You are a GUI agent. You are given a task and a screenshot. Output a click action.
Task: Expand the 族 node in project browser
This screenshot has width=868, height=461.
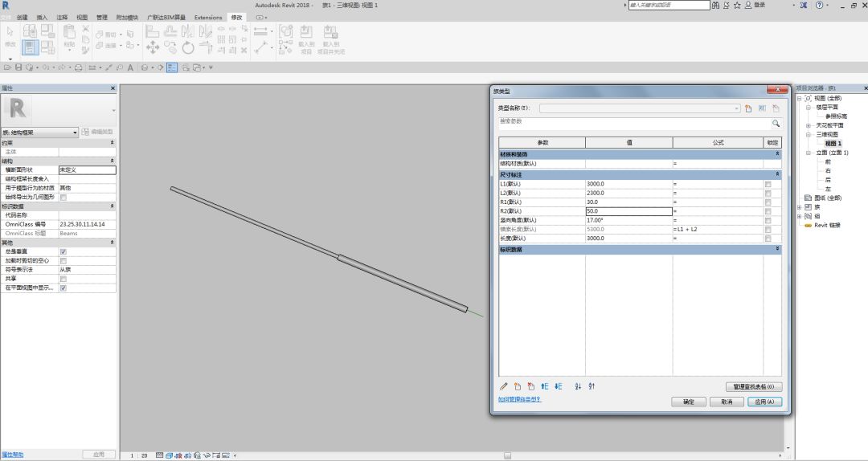point(800,207)
